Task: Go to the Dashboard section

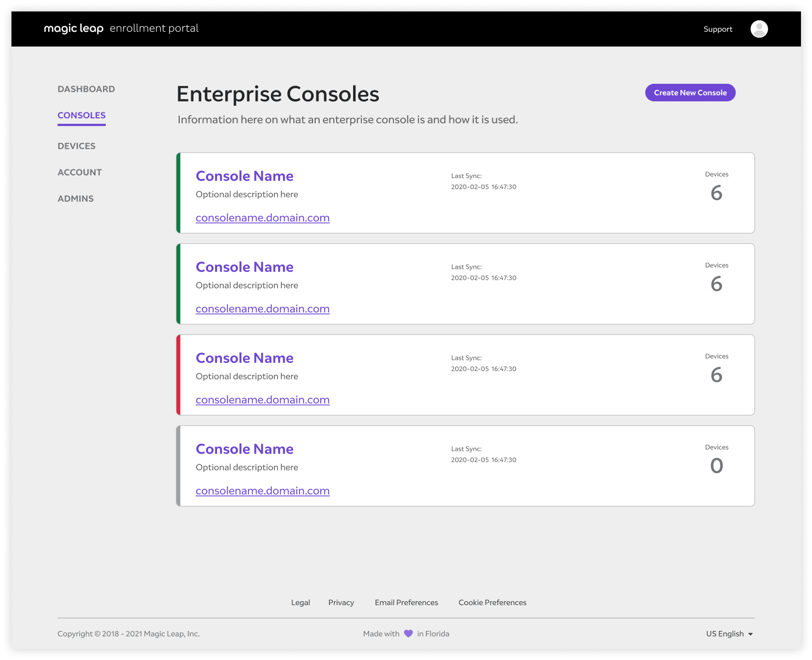Action: [x=86, y=89]
